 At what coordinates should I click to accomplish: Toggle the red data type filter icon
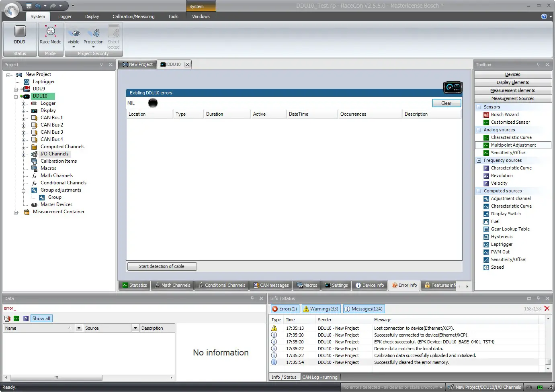click(x=7, y=318)
